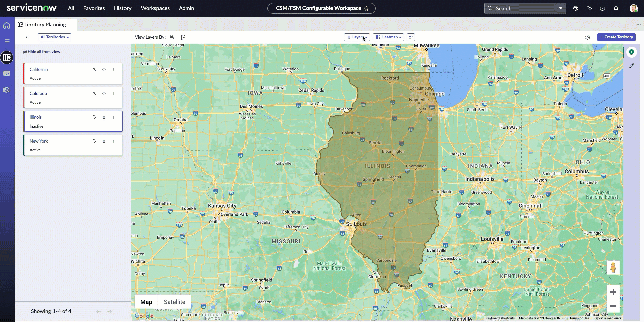Image resolution: width=644 pixels, height=322 pixels.
Task: Open more options for Colorado card
Action: pyautogui.click(x=113, y=94)
